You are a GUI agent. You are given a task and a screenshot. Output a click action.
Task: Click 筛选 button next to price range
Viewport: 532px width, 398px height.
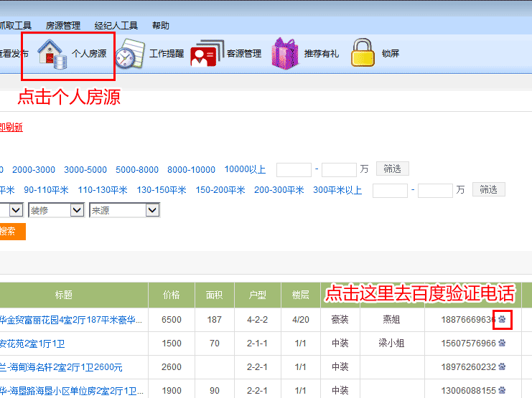392,169
